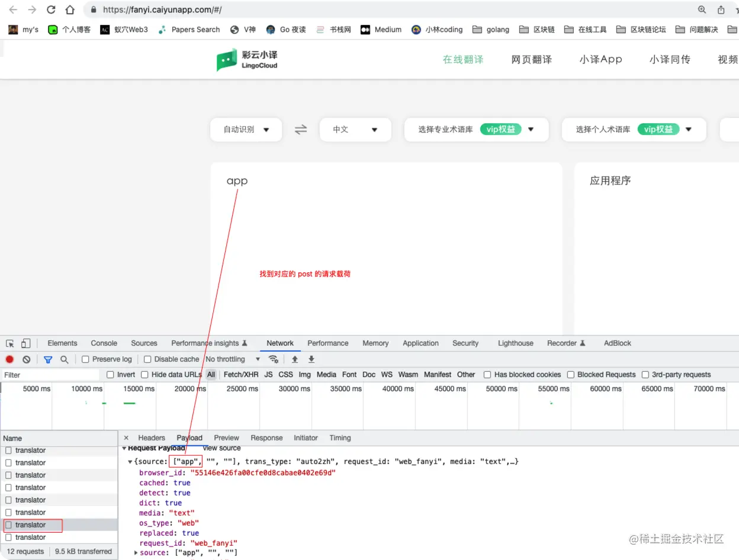Toggle the device toolbar icon
This screenshot has height=560, width=739.
[x=25, y=343]
